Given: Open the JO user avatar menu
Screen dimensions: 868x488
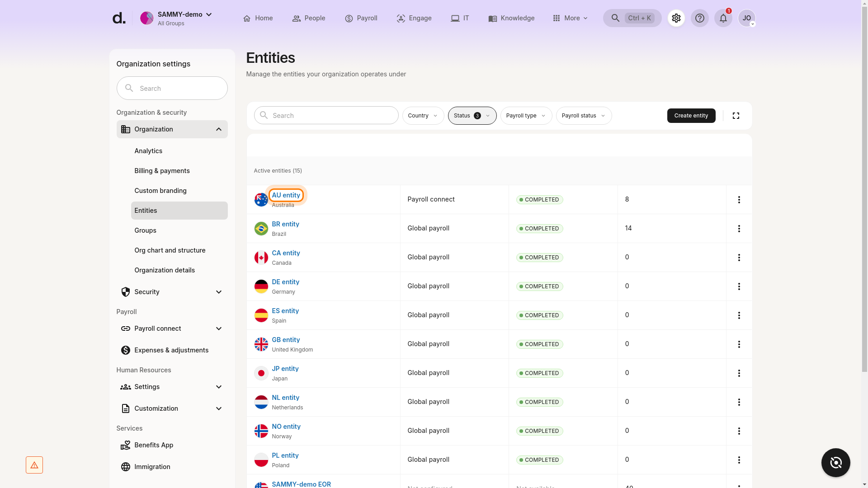Looking at the screenshot, I should click(x=747, y=18).
